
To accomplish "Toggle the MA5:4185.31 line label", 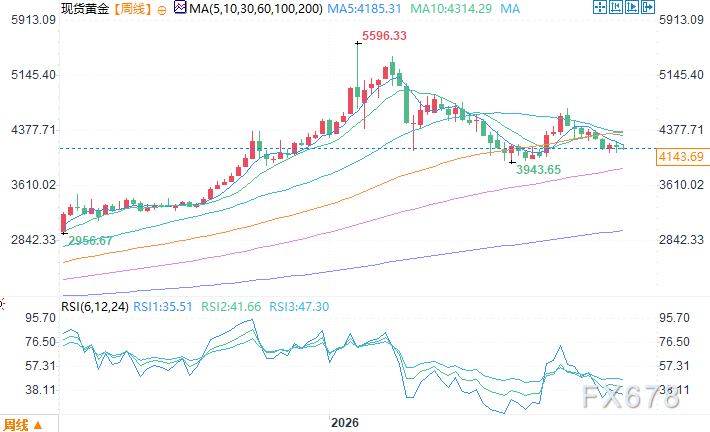I will point(364,9).
